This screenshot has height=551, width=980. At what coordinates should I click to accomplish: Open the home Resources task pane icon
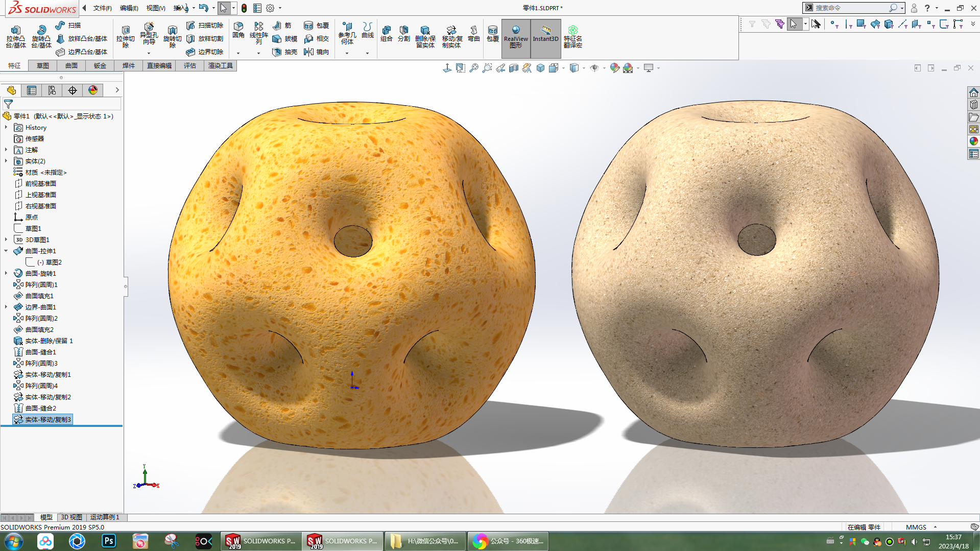(x=973, y=92)
